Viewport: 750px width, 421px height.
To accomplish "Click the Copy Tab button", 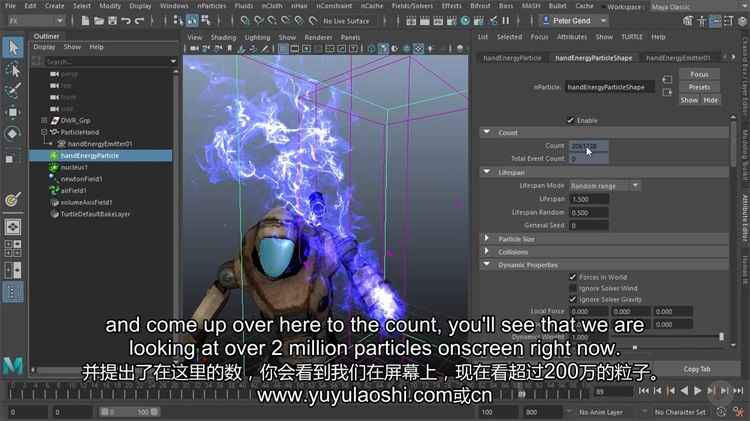I will (697, 369).
